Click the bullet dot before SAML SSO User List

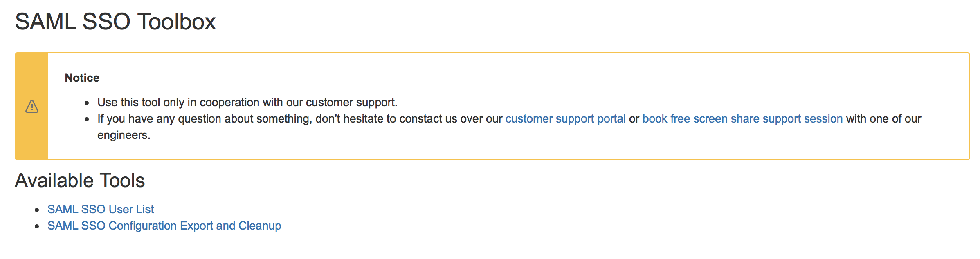(x=37, y=210)
